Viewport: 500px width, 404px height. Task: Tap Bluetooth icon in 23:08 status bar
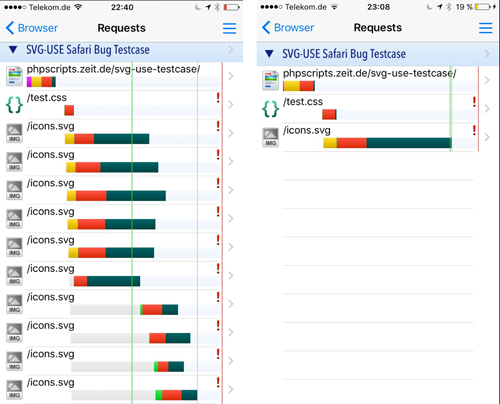[449, 7]
